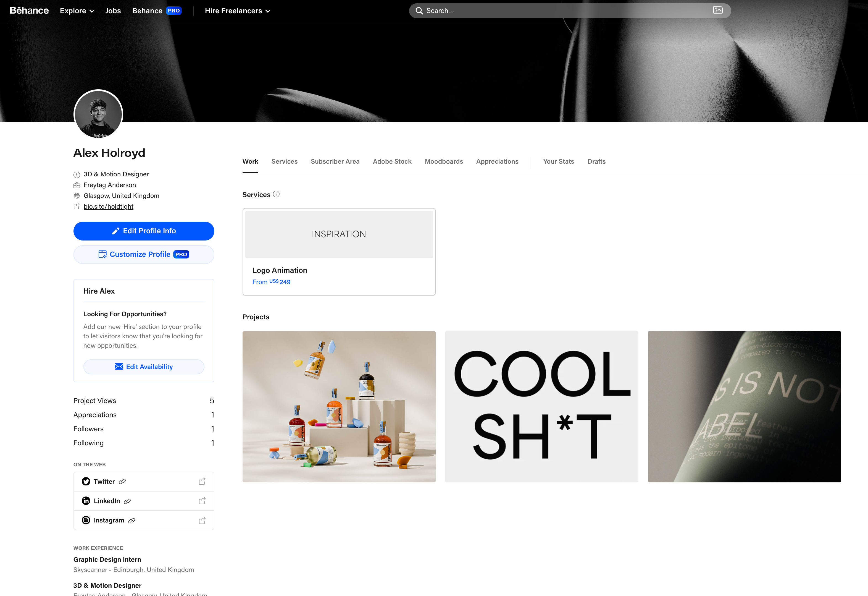The width and height of the screenshot is (868, 596).
Task: Open the Logo Animation service card
Action: [x=339, y=251]
